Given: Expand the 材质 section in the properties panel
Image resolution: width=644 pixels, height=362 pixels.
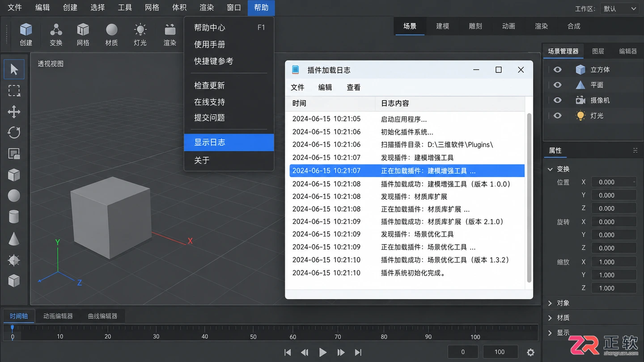Looking at the screenshot, I should (550, 318).
